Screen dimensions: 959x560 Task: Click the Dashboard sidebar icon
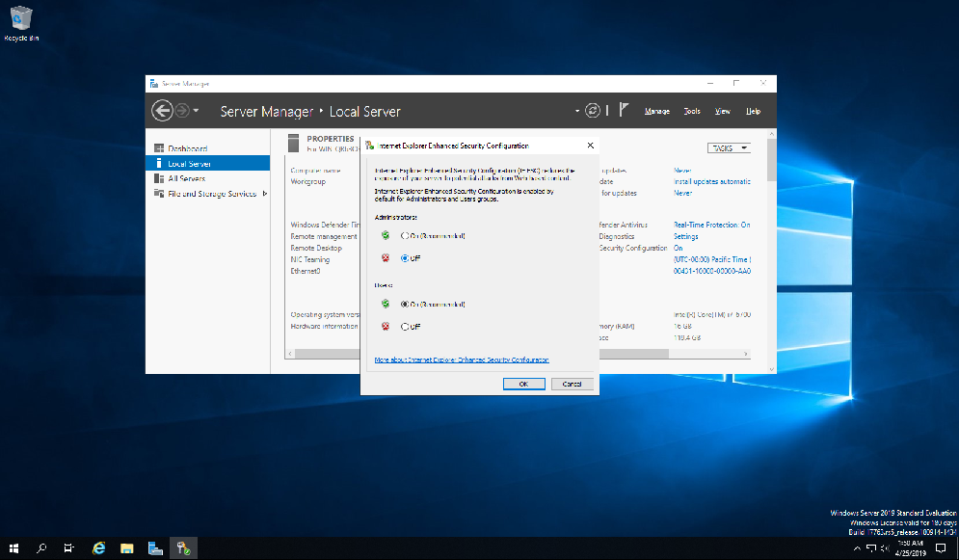pos(159,148)
